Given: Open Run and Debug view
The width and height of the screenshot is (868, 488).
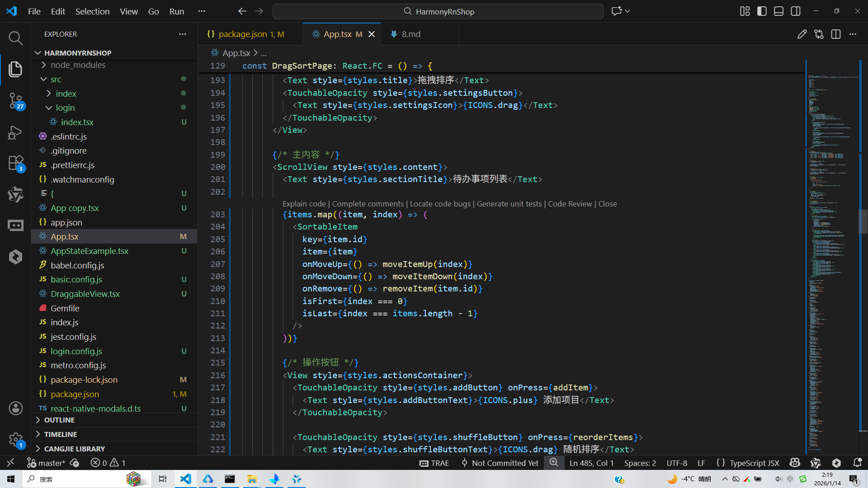Looking at the screenshot, I should pyautogui.click(x=15, y=132).
